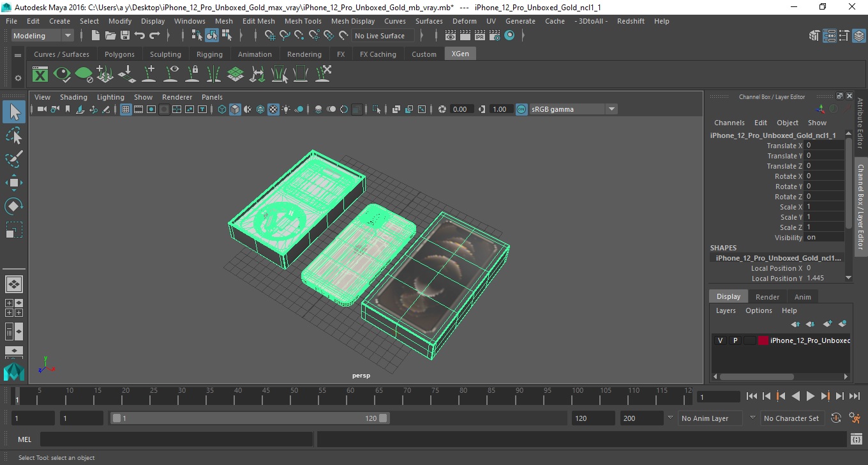Toggle snap to points magnet icon
The height and width of the screenshot is (465, 868).
pyautogui.click(x=299, y=36)
